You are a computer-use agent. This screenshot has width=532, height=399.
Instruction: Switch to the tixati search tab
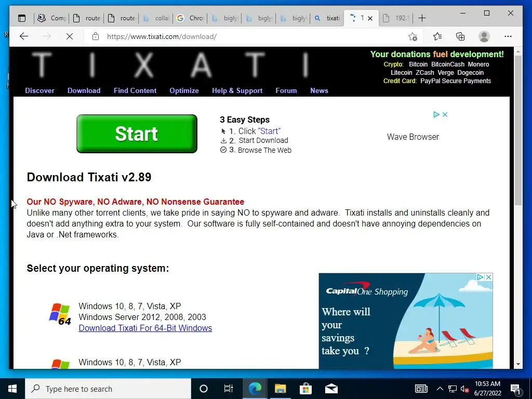tap(327, 18)
